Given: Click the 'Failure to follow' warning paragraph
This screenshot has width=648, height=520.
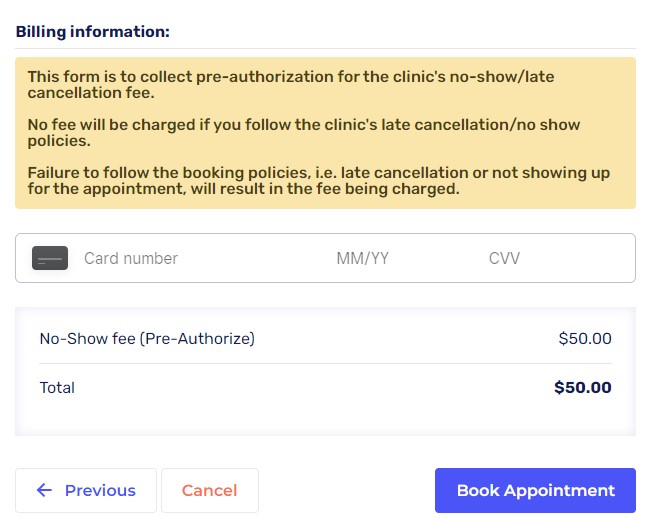Looking at the screenshot, I should tap(318, 181).
